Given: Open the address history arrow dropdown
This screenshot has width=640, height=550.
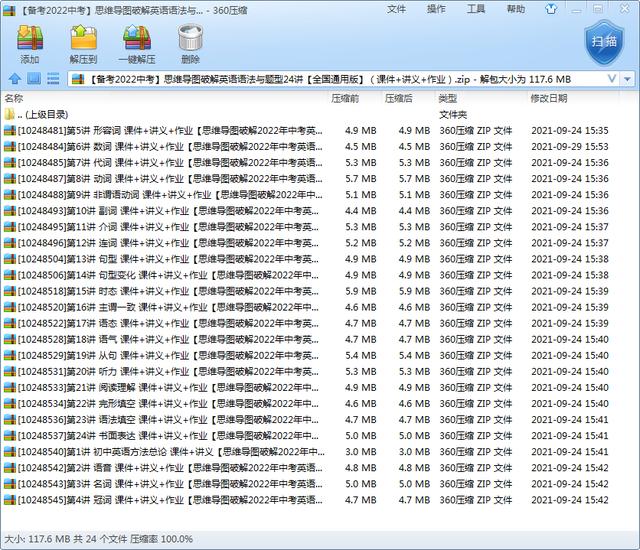Looking at the screenshot, I should pyautogui.click(x=627, y=79).
